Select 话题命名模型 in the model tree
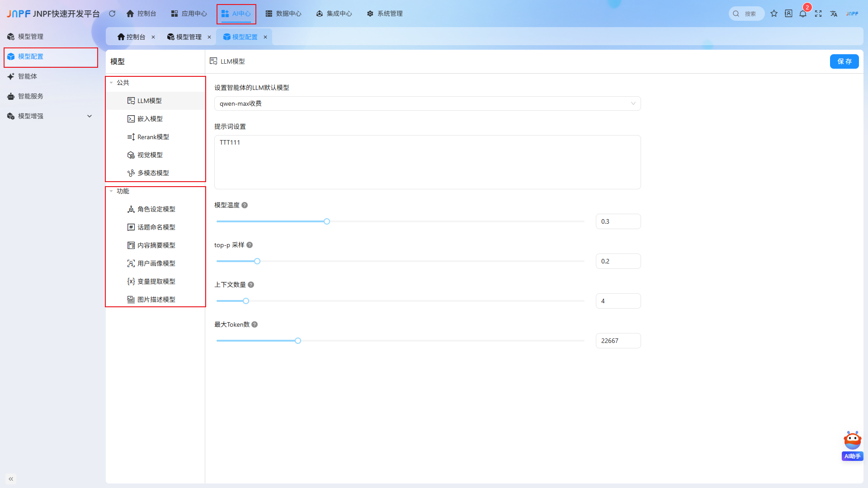 (156, 227)
